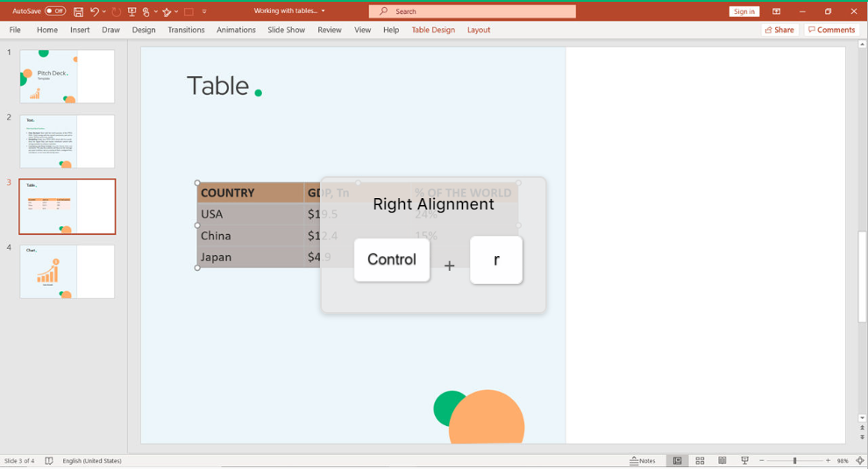The height and width of the screenshot is (469, 868).
Task: Click the zoom slider handle
Action: click(x=794, y=461)
